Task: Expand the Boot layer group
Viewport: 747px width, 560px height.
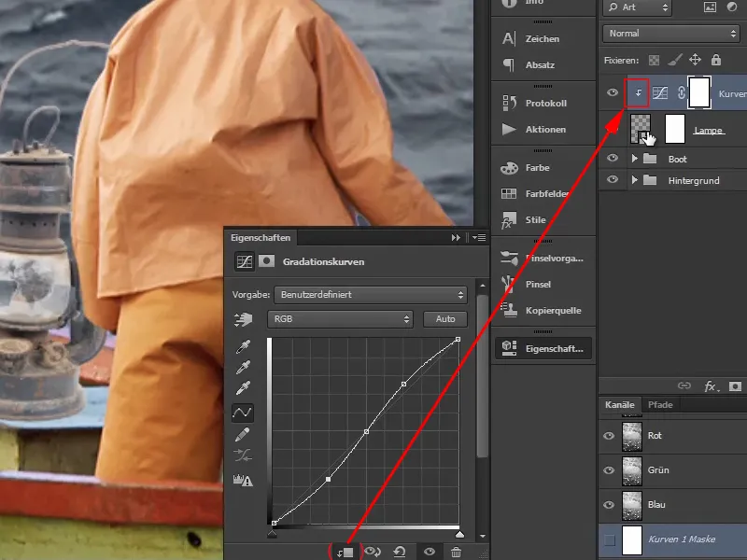Action: click(x=634, y=158)
